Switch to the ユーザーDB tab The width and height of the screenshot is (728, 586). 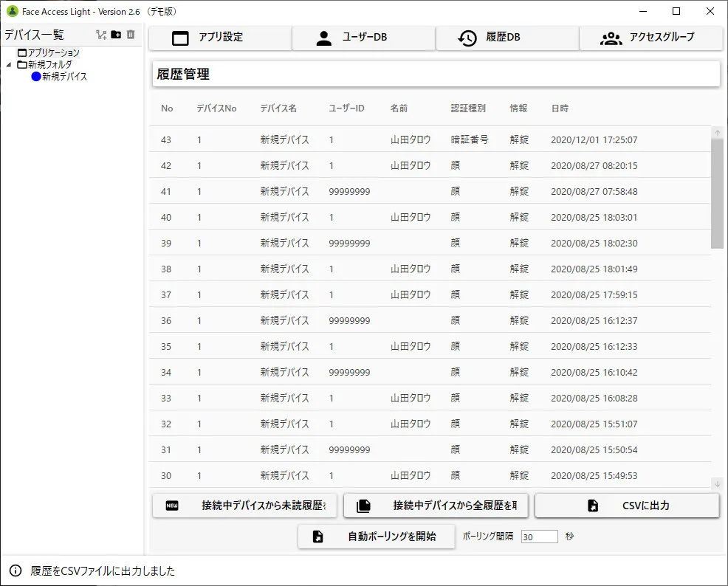tap(363, 38)
